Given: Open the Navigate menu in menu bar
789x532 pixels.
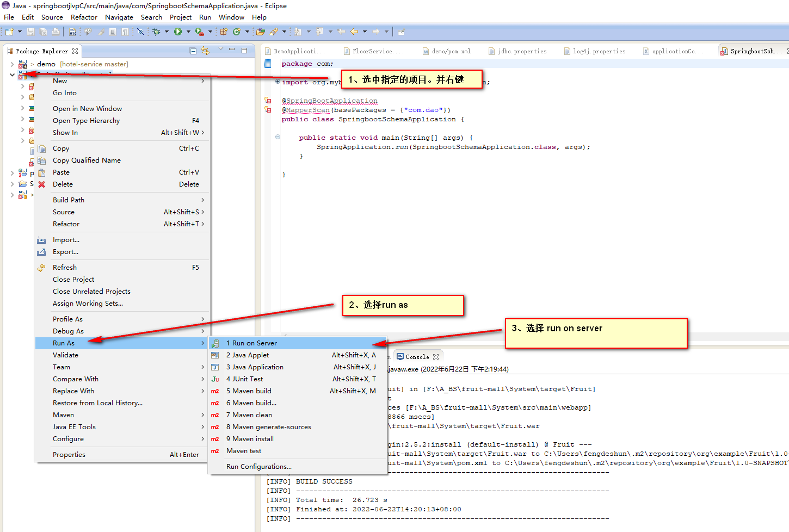Looking at the screenshot, I should point(119,17).
